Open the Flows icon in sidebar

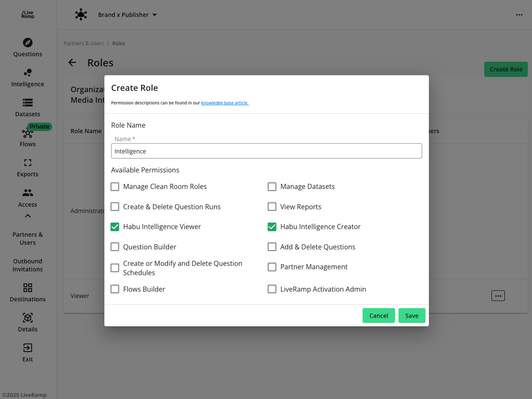tap(27, 133)
